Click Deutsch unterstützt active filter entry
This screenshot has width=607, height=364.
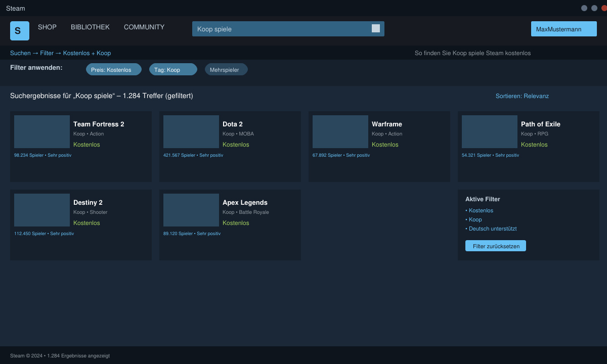coord(491,229)
